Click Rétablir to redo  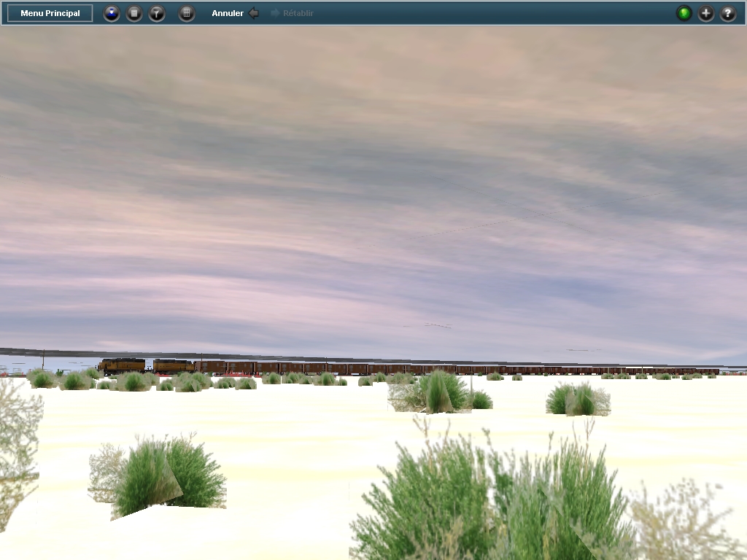[298, 13]
